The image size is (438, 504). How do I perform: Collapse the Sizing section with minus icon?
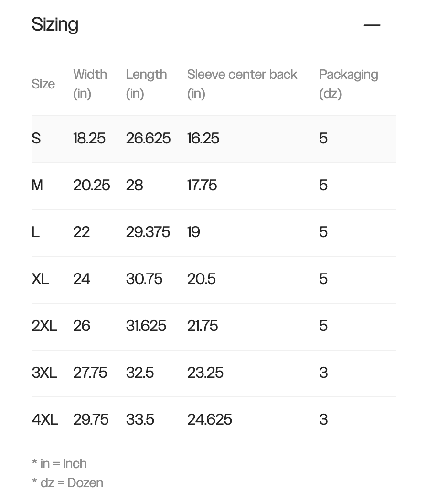pyautogui.click(x=372, y=25)
